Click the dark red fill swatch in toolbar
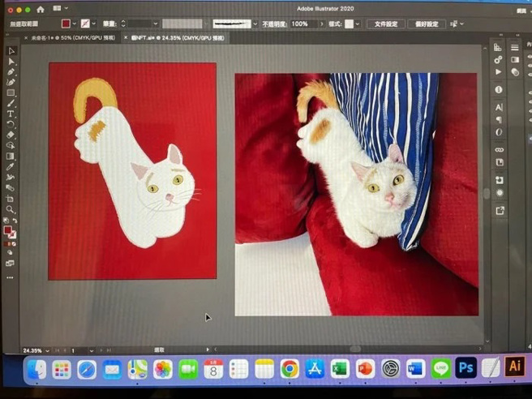This screenshot has width=532, height=399. click(8, 230)
